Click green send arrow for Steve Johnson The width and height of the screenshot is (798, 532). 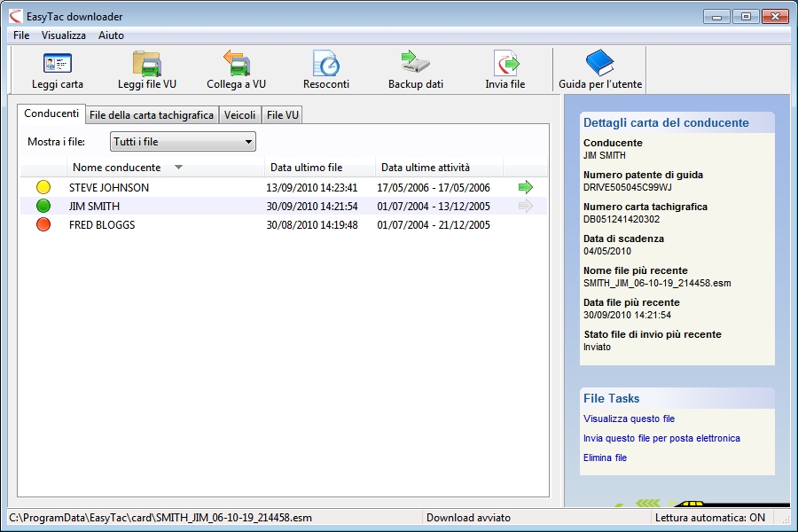526,187
